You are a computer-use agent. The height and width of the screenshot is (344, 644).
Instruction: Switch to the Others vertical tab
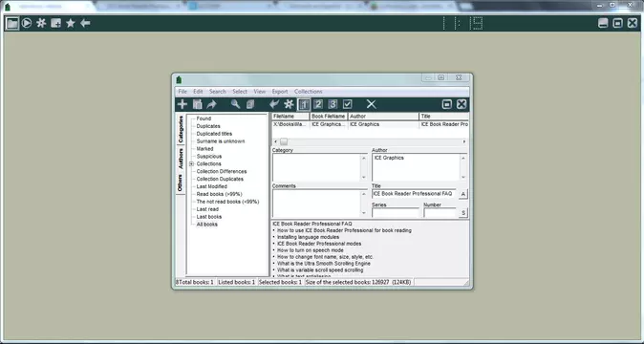point(181,183)
